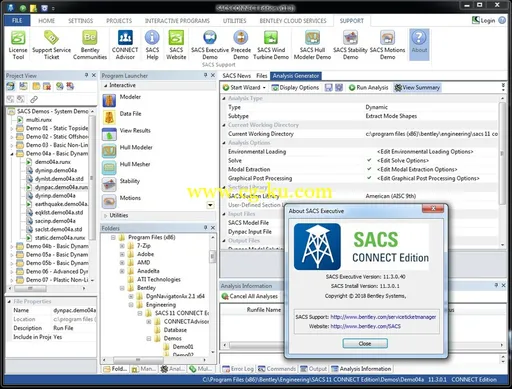Click Display Options toolbar button
Image resolution: width=512 pixels, height=389 pixels.
295,88
